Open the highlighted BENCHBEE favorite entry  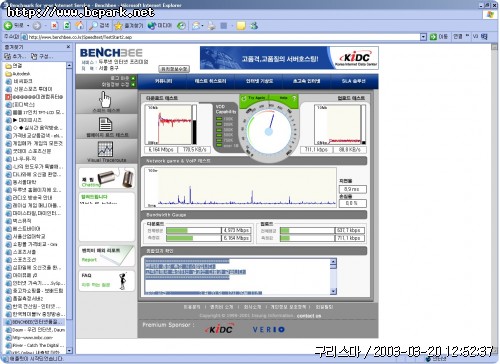(34, 322)
